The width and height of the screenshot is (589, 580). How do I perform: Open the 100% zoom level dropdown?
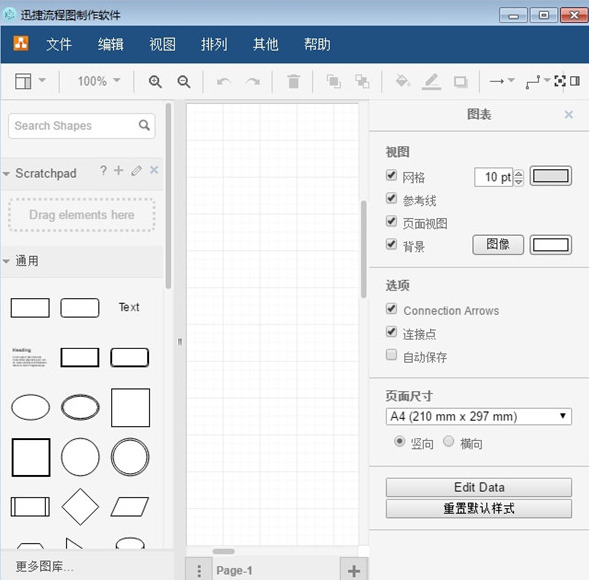tap(98, 81)
